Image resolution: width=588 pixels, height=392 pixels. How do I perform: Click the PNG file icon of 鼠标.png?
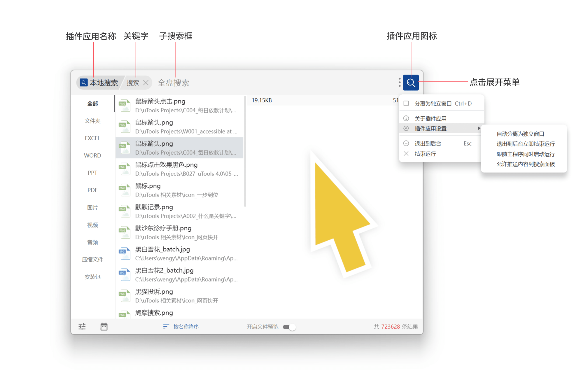(x=125, y=190)
